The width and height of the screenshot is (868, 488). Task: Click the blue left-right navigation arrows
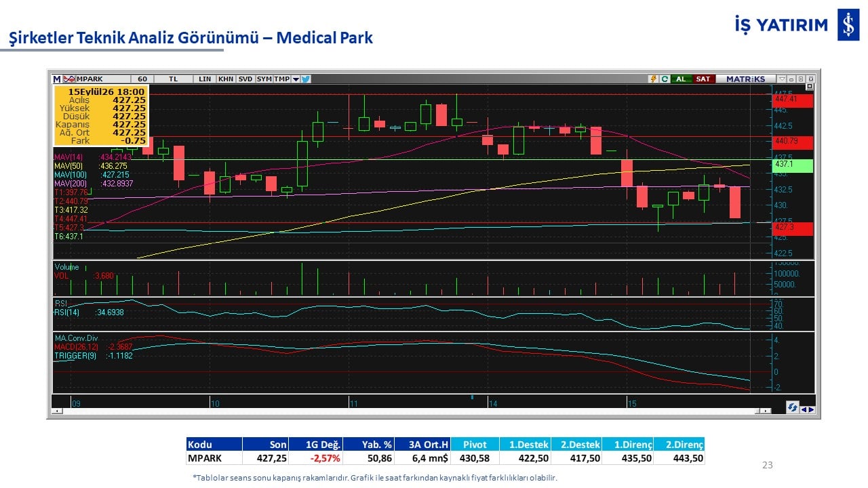pyautogui.click(x=808, y=408)
